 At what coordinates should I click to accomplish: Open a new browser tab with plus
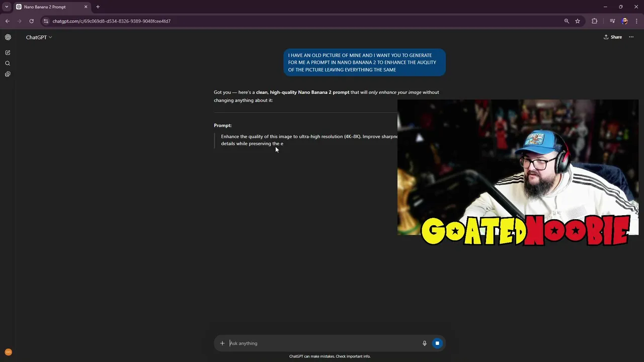tap(98, 7)
